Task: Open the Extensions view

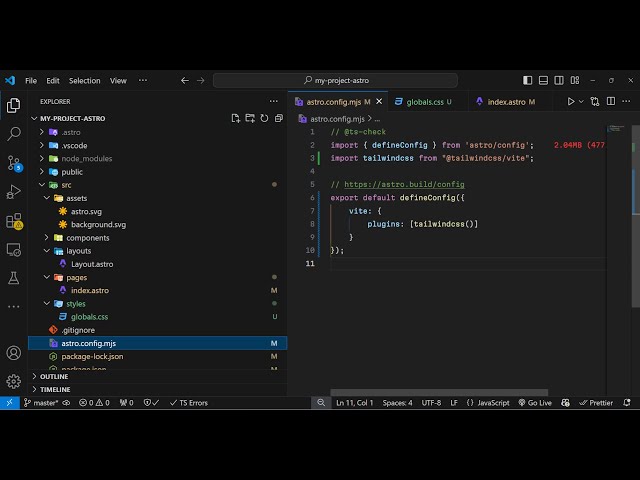Action: tap(13, 221)
